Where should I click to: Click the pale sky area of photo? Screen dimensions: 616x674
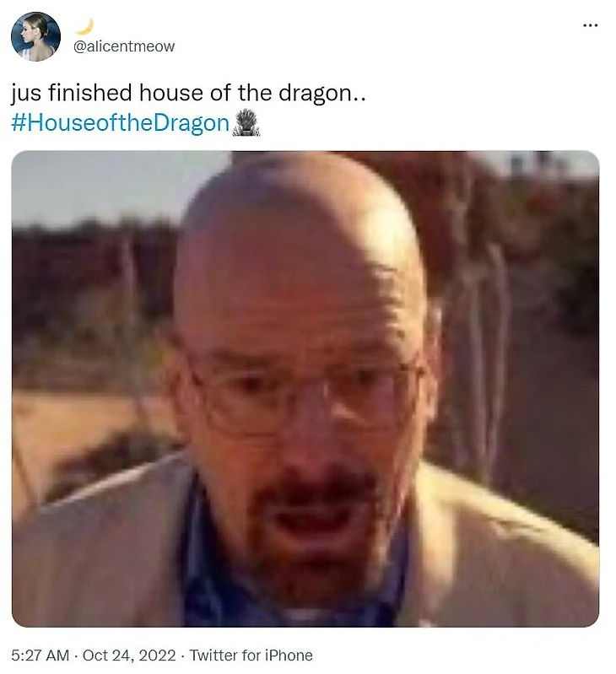click(107, 185)
